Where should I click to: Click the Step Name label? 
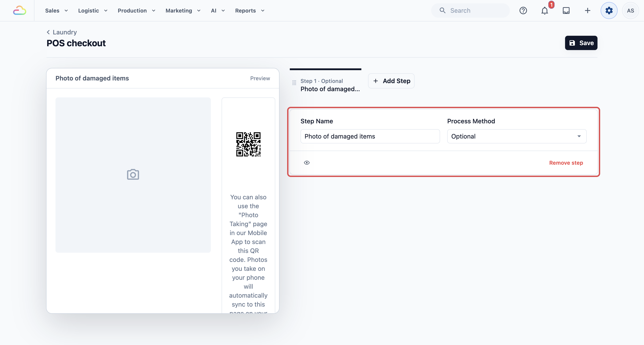coord(317,121)
